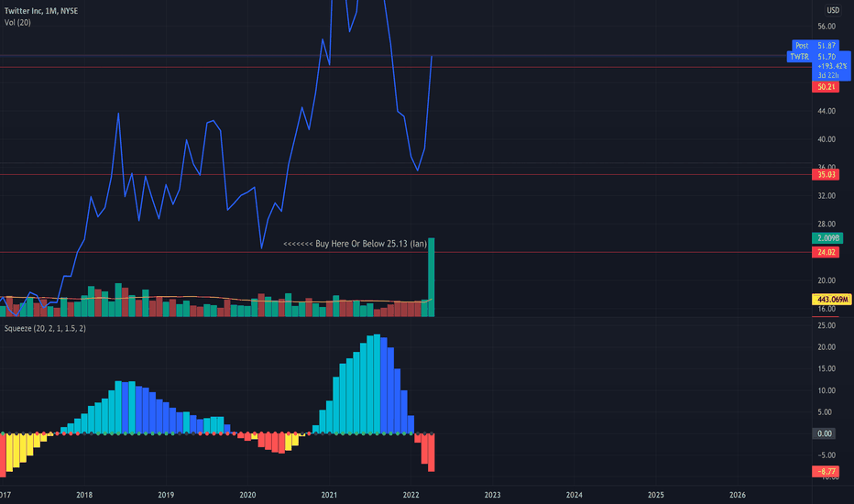
Task: Click the 32.00 price axis label
Action: [827, 195]
